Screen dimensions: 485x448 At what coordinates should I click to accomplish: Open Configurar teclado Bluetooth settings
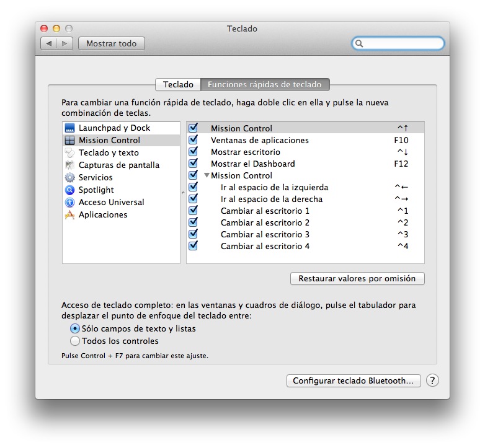click(x=354, y=381)
